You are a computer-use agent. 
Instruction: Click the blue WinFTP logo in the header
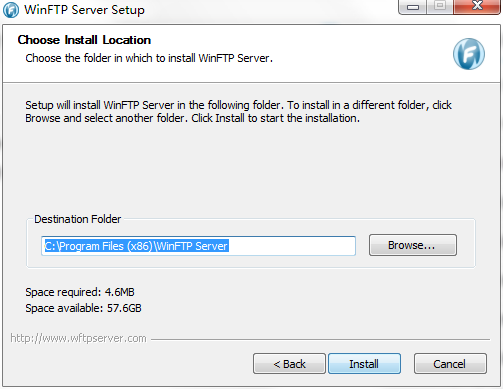(x=469, y=54)
